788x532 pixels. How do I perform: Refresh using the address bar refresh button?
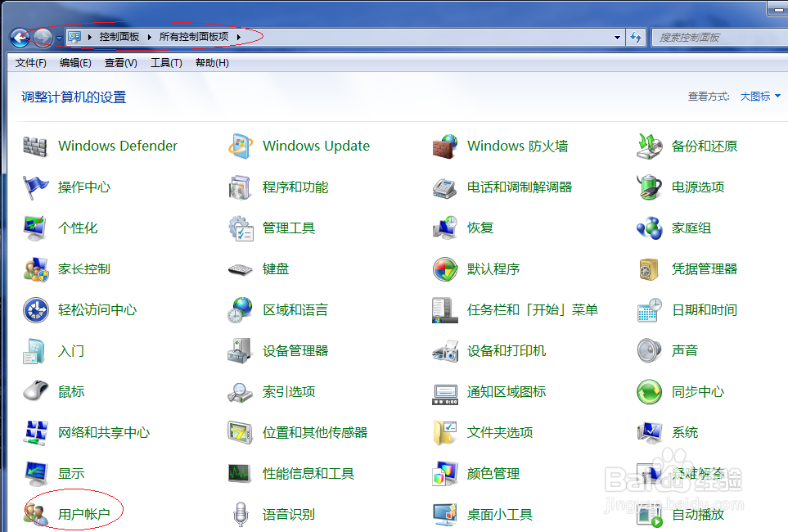point(636,37)
